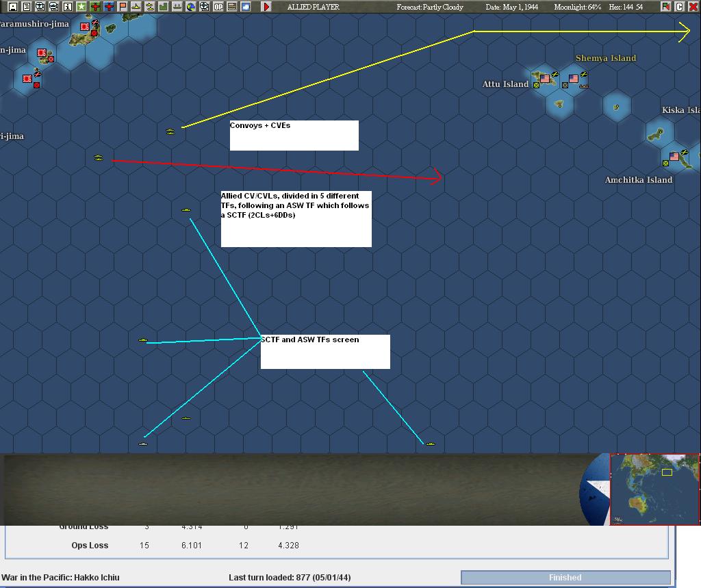The width and height of the screenshot is (701, 588).
Task: Click the 'Amchitka Island' map label
Action: pos(639,180)
